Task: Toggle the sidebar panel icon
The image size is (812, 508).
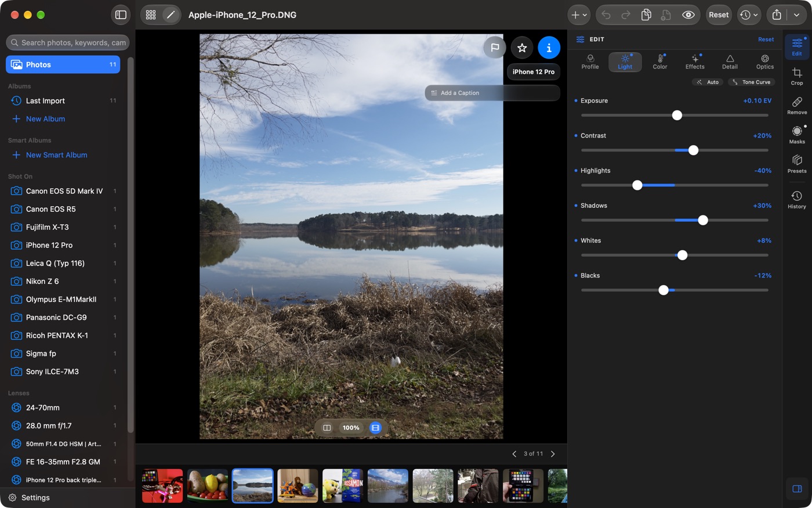Action: click(x=121, y=15)
